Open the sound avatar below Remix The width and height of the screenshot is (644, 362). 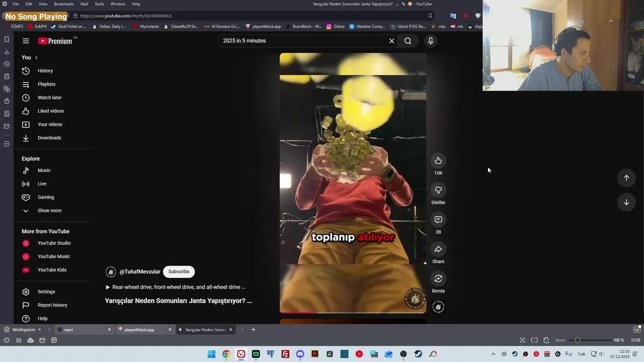pos(438,307)
